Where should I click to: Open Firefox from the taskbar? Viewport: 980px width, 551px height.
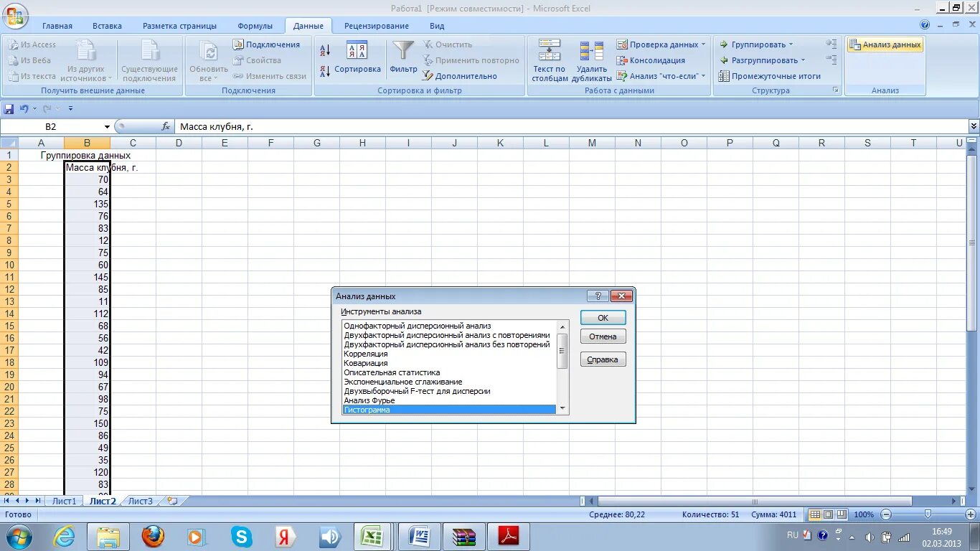tap(152, 537)
